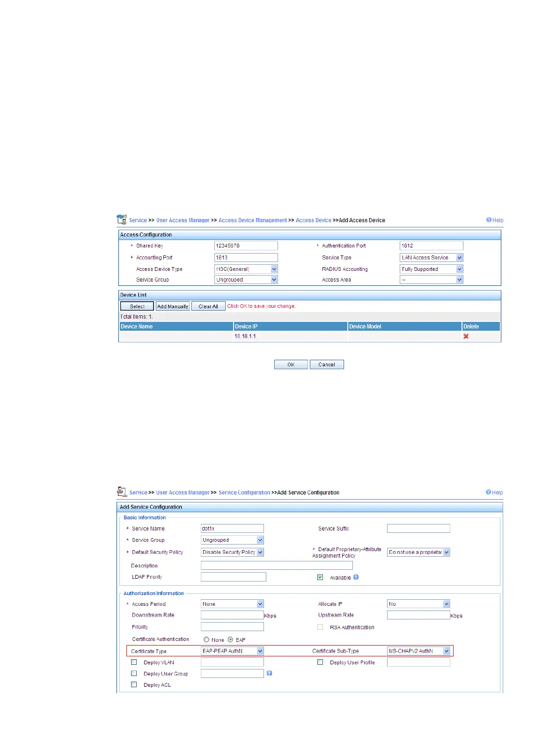Open Access Device Management breadcrumb link
The width and height of the screenshot is (557, 756).
253,220
